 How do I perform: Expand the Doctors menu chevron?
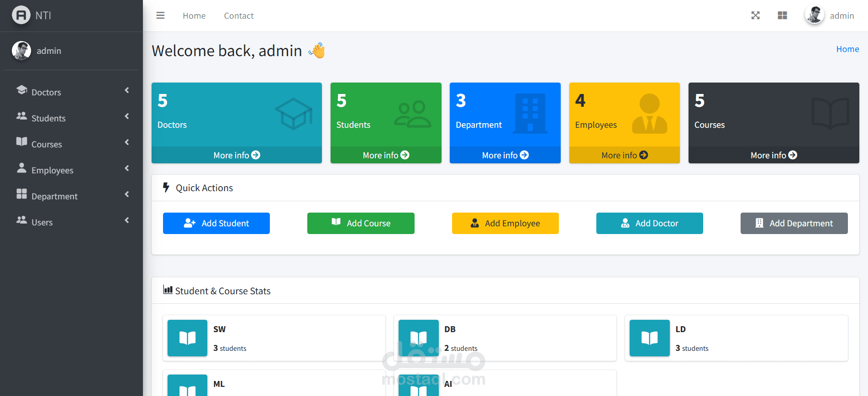pyautogui.click(x=127, y=90)
